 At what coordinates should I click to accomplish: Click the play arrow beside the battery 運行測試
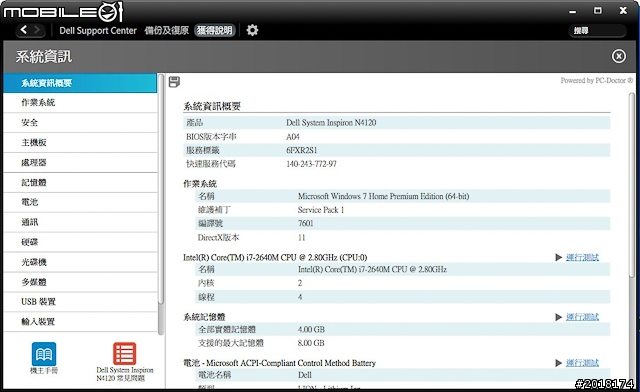558,363
